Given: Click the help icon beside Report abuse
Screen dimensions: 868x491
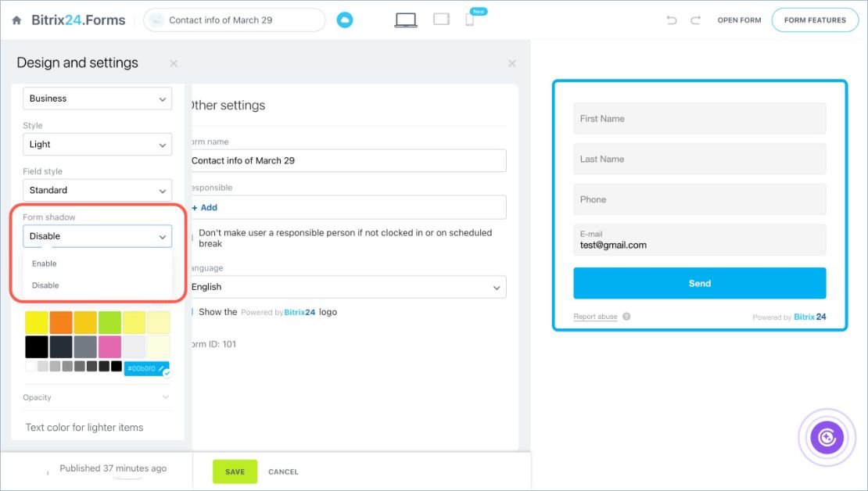Looking at the screenshot, I should pos(626,317).
